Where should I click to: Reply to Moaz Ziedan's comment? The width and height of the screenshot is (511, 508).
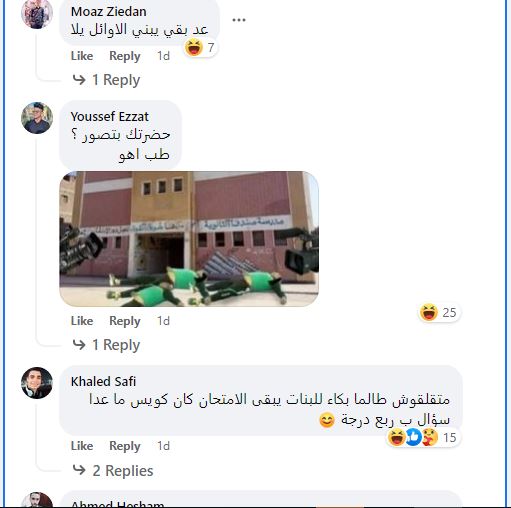[125, 56]
